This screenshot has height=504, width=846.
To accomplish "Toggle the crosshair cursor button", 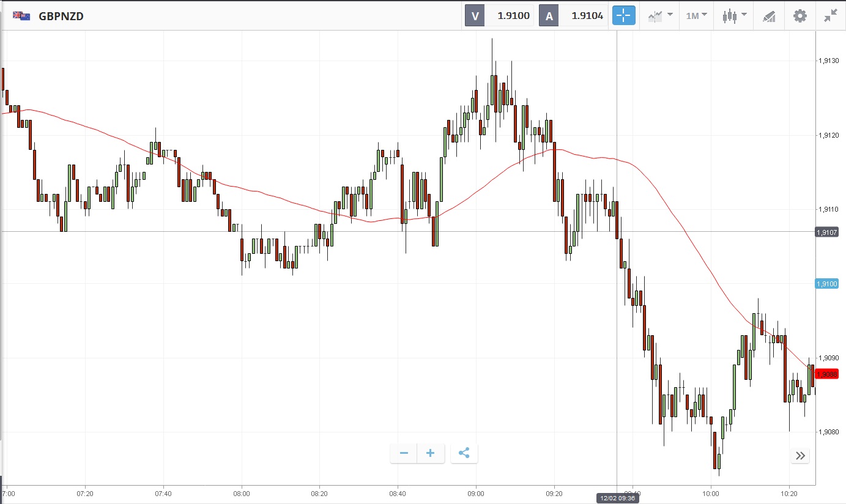I will [624, 16].
